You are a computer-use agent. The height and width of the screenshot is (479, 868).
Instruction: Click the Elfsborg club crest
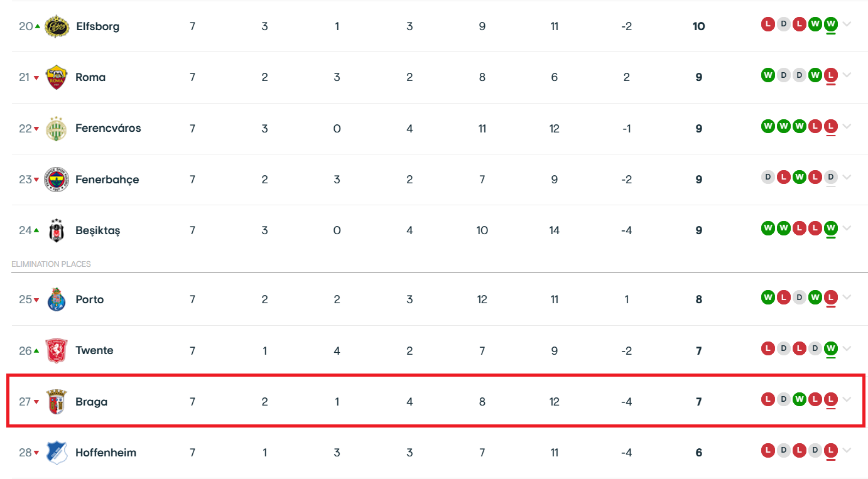coord(56,26)
